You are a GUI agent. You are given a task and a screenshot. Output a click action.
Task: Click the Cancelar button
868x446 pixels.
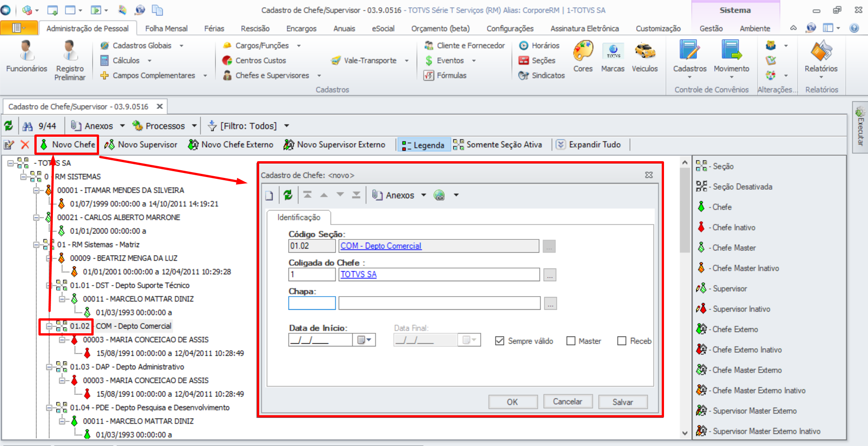(567, 402)
